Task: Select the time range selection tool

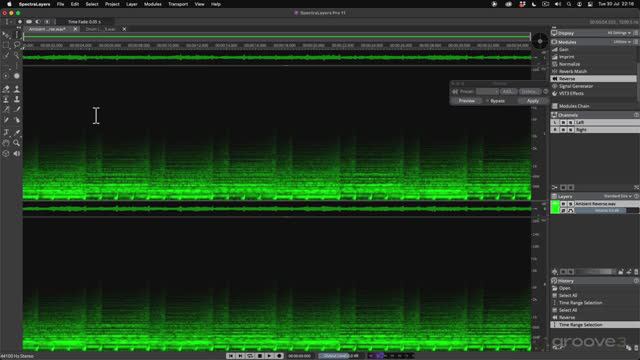Action: [17, 36]
